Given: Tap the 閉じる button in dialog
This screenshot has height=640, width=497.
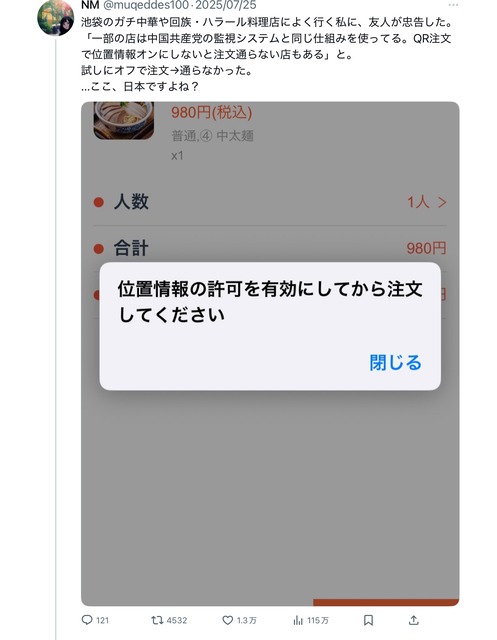Looking at the screenshot, I should tap(395, 362).
